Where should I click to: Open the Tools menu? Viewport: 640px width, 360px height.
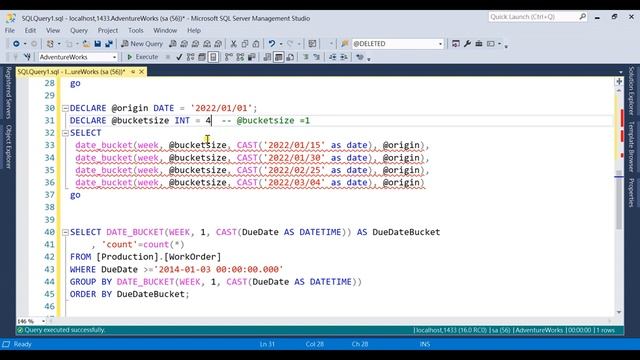point(136,31)
